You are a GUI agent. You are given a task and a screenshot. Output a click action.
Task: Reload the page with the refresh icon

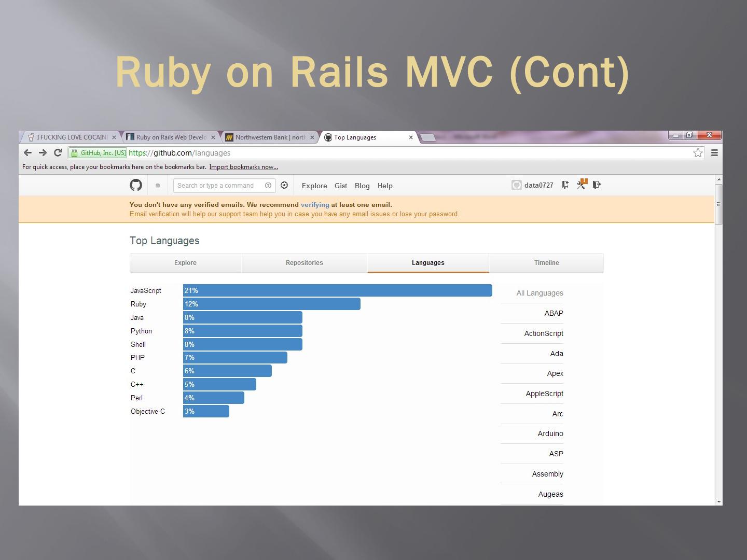coord(58,152)
